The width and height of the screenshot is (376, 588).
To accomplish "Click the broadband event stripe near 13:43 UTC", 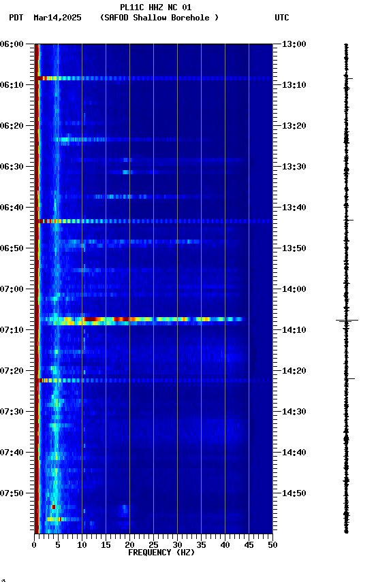I will click(x=154, y=221).
